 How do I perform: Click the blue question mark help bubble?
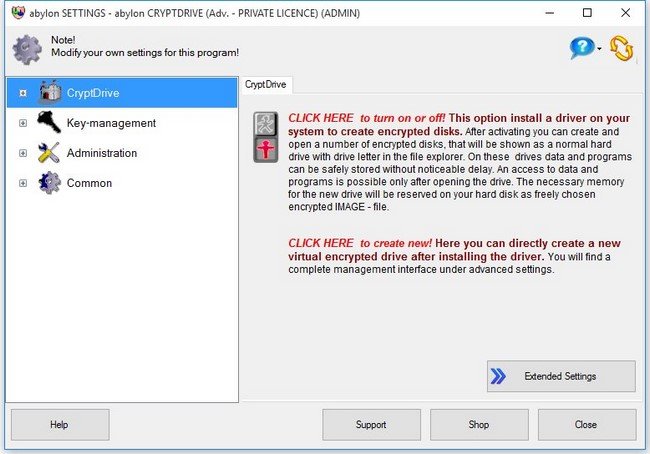(x=582, y=48)
